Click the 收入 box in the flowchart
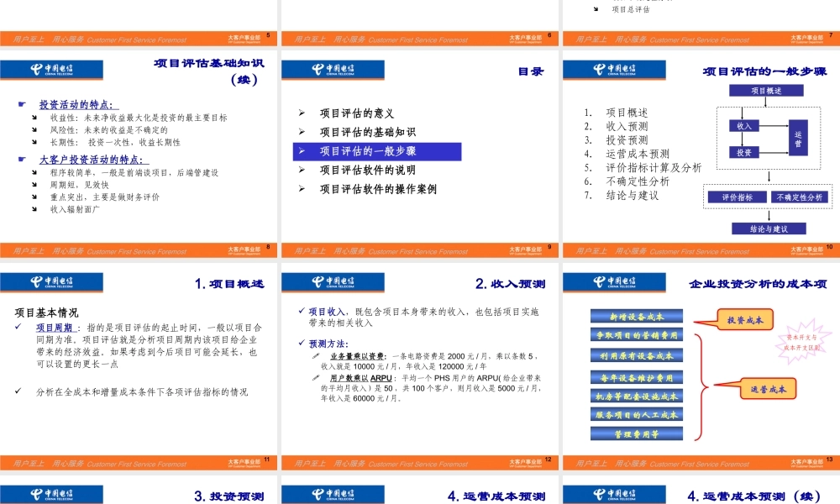The height and width of the screenshot is (504, 840). point(744,126)
